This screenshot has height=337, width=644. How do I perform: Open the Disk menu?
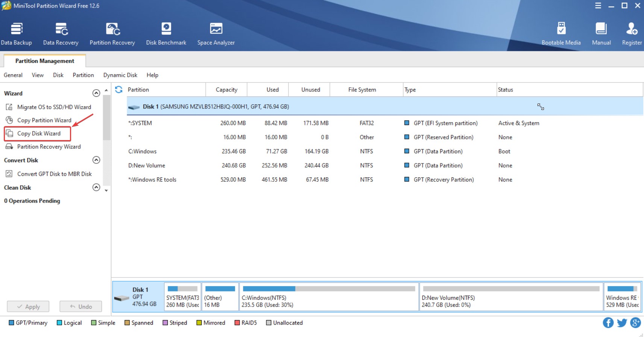point(58,75)
